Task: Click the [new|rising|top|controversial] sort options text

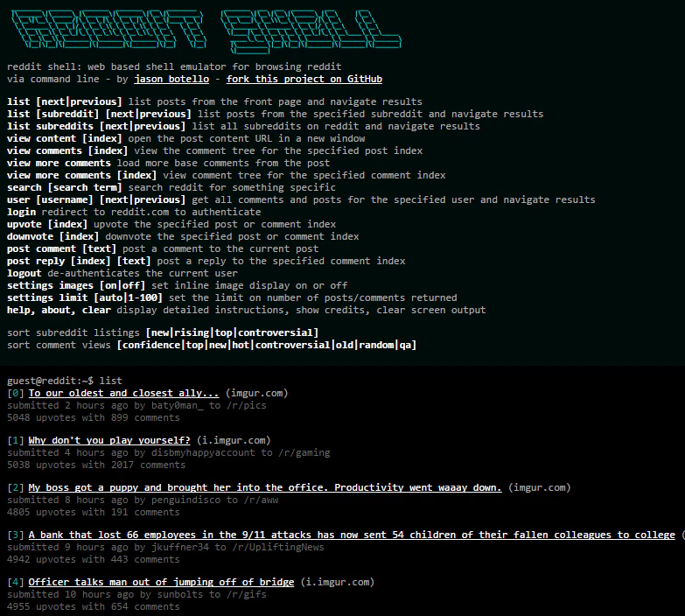Action: tap(232, 332)
